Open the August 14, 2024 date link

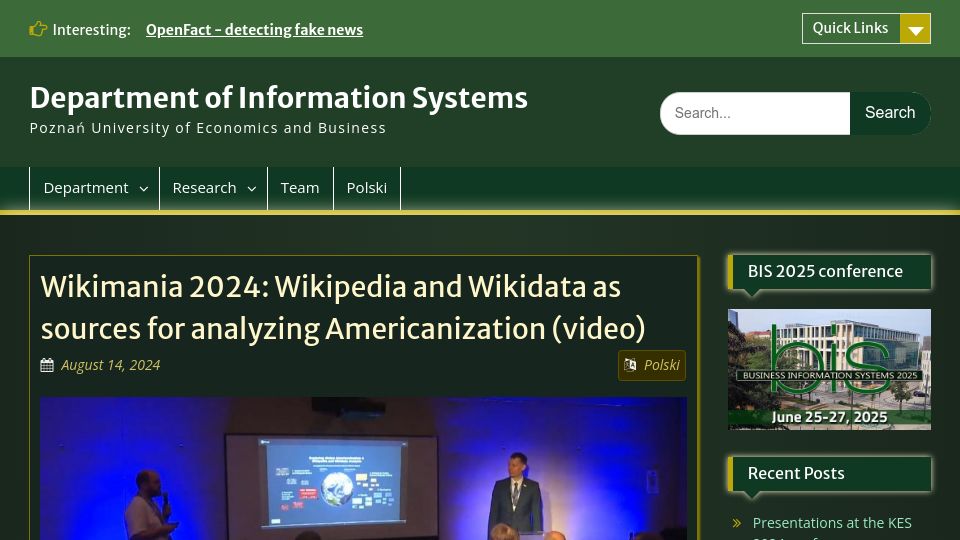point(111,365)
